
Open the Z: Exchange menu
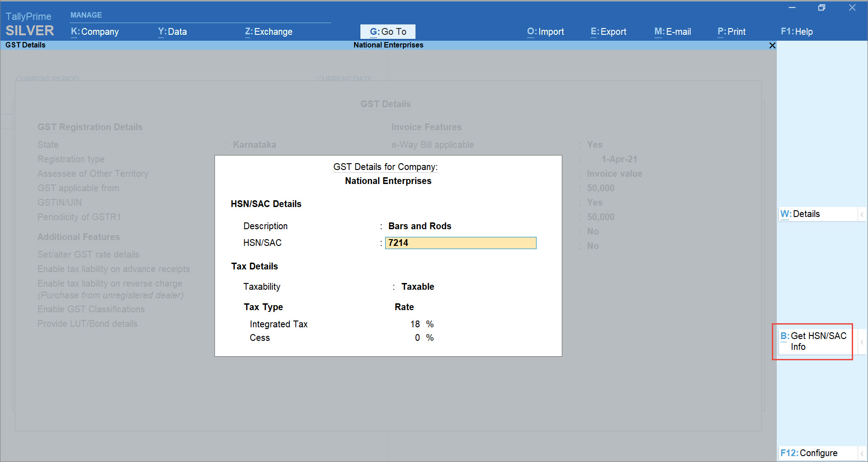(x=269, y=32)
